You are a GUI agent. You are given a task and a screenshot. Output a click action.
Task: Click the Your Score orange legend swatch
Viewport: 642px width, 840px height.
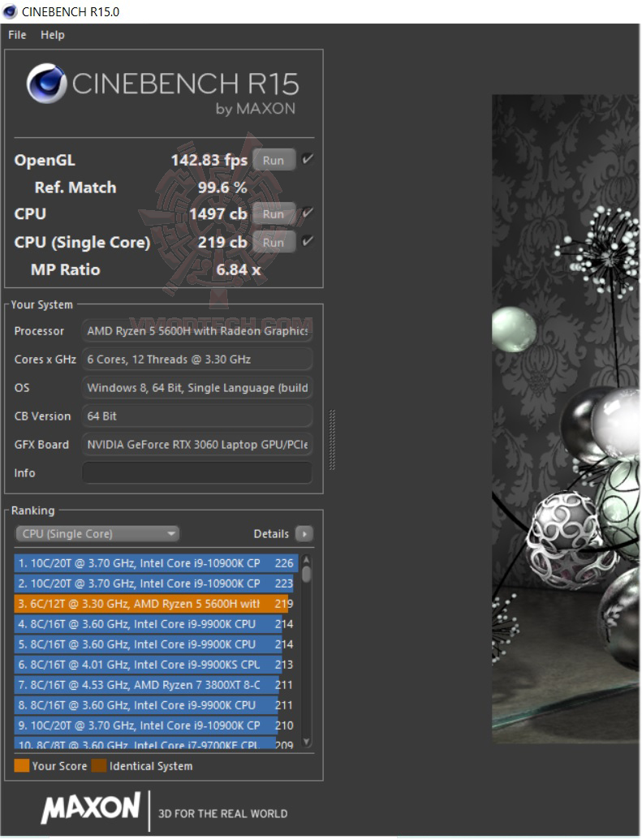click(22, 765)
